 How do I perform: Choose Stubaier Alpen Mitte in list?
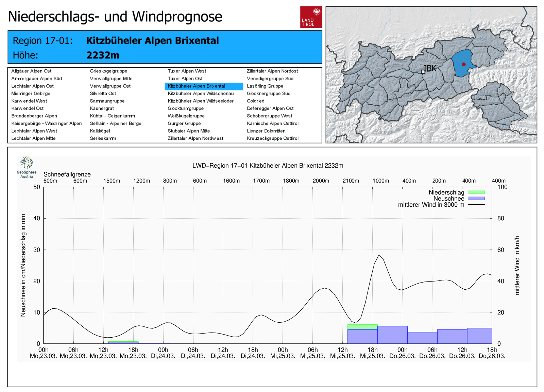[189, 131]
